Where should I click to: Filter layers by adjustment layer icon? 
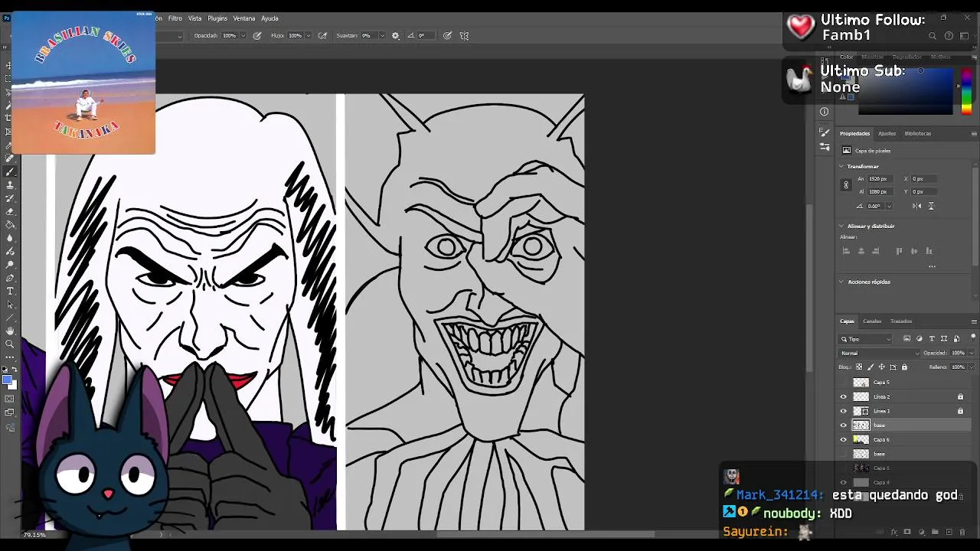920,338
